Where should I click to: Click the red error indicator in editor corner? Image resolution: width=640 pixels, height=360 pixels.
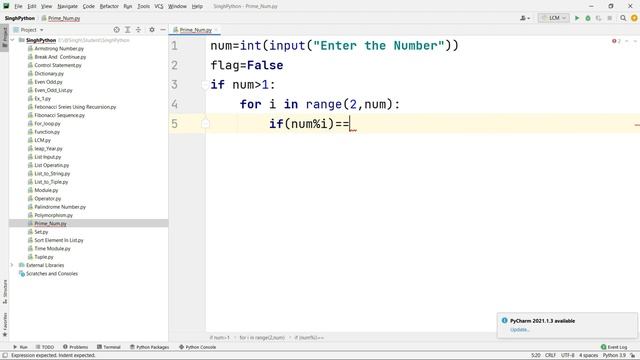616,41
